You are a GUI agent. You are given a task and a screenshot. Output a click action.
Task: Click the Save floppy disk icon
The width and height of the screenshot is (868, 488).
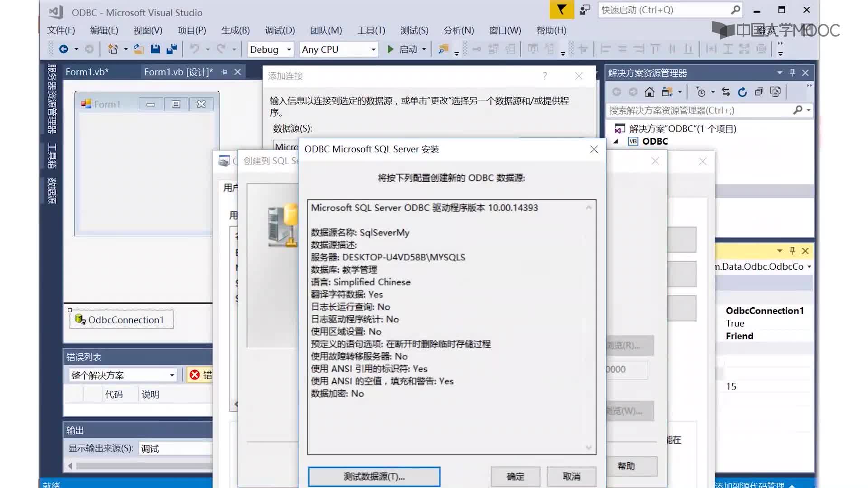point(155,49)
